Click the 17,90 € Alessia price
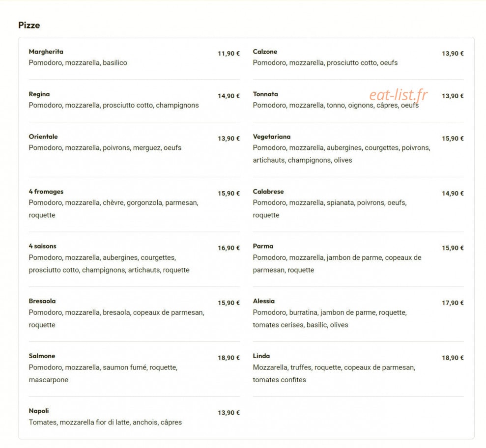Image resolution: width=486 pixels, height=448 pixels. coord(453,303)
